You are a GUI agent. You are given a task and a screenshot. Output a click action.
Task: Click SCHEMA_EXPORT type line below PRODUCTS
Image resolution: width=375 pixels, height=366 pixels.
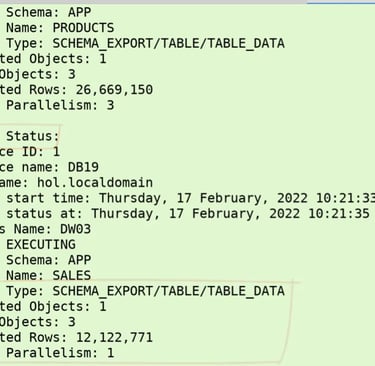[145, 43]
